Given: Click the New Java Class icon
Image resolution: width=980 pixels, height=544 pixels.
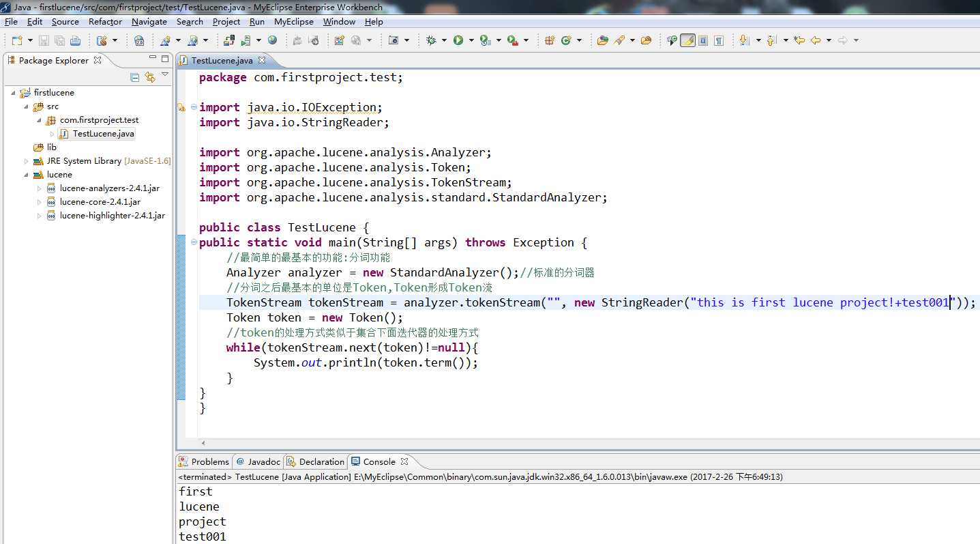Looking at the screenshot, I should (566, 40).
